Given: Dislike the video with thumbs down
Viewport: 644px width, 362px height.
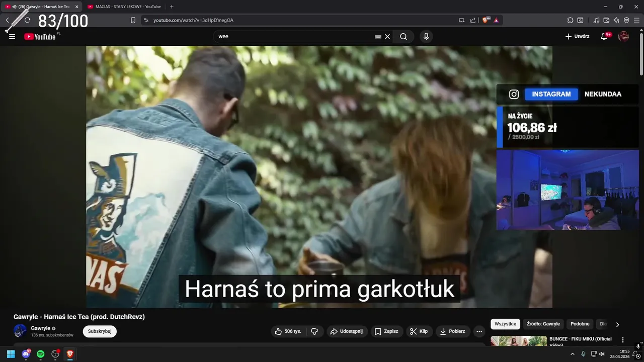Looking at the screenshot, I should (x=314, y=331).
